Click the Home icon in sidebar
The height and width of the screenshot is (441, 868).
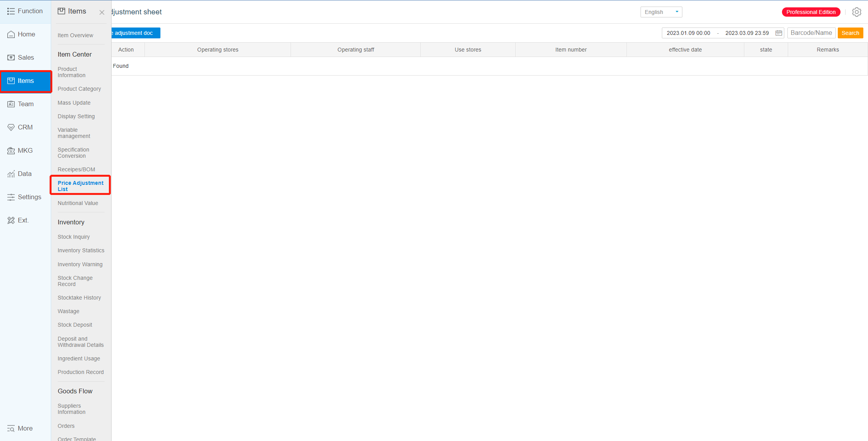point(11,34)
